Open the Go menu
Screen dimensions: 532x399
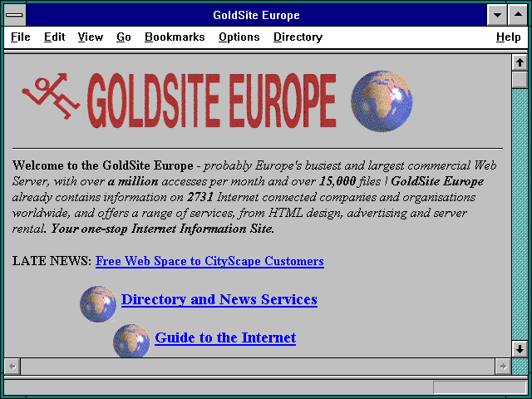pyautogui.click(x=124, y=37)
